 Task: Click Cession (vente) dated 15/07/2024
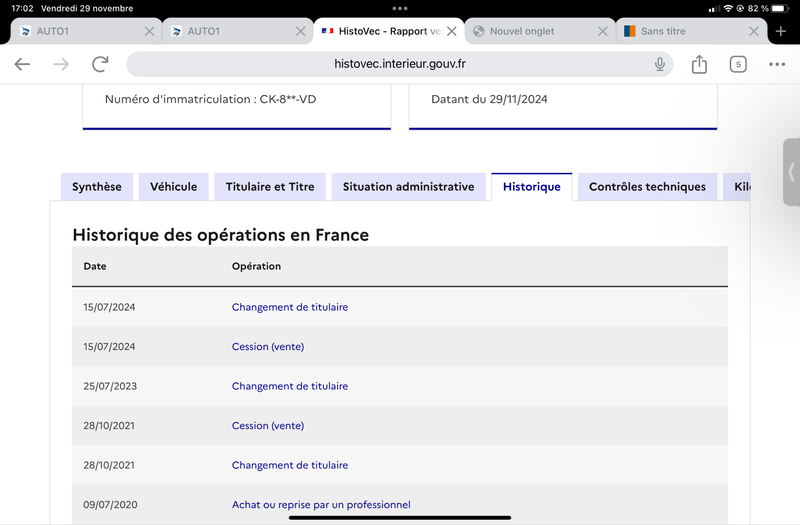[268, 346]
